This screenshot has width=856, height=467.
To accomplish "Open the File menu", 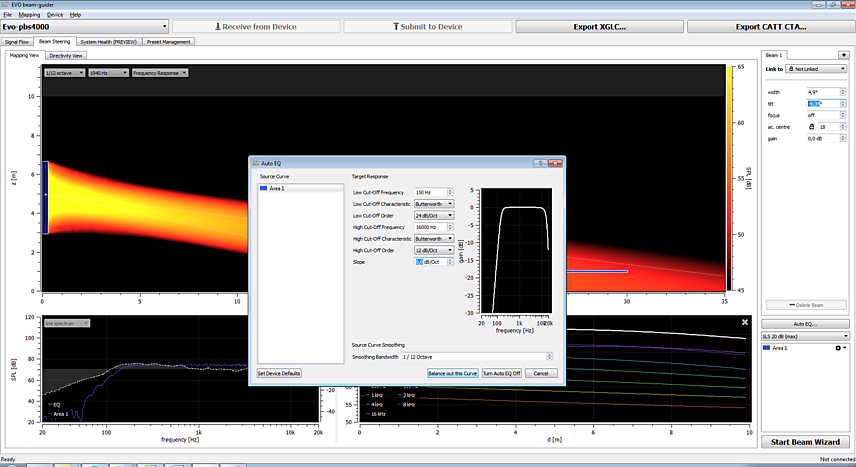I will click(x=8, y=15).
